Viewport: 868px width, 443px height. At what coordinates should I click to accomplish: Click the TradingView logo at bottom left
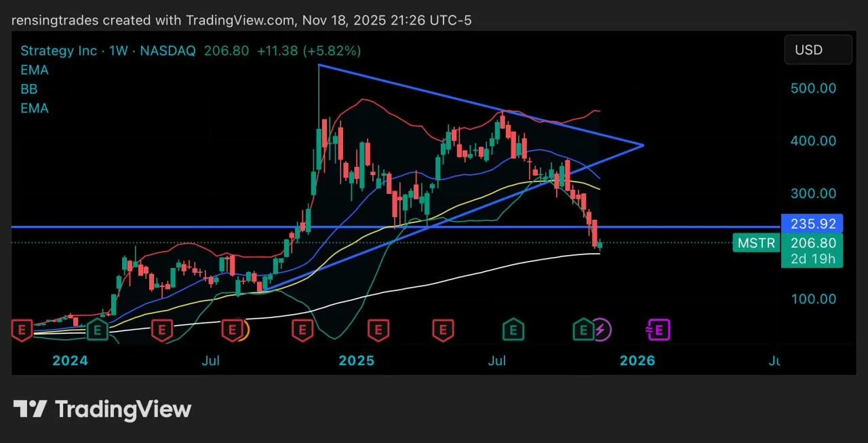pos(102,409)
